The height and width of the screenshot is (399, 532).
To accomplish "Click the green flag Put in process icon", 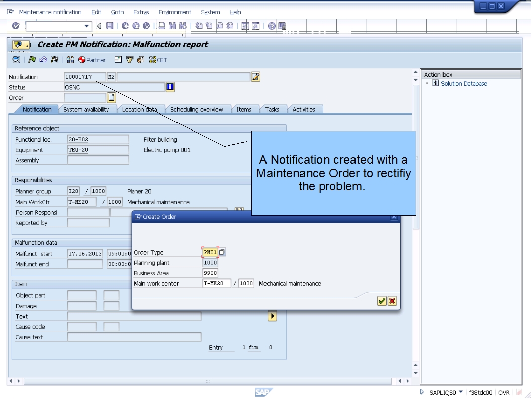I will pos(32,60).
